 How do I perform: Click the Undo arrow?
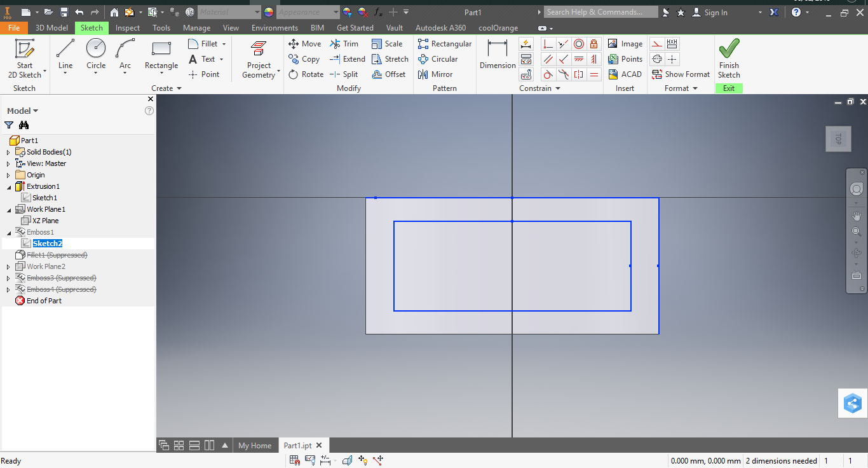79,12
